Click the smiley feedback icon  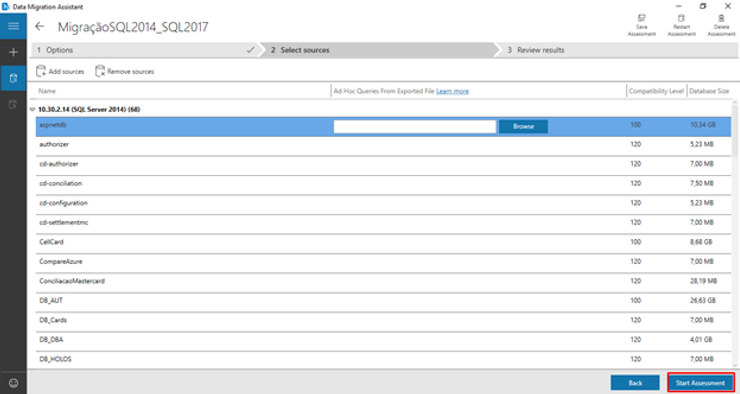coord(13,383)
